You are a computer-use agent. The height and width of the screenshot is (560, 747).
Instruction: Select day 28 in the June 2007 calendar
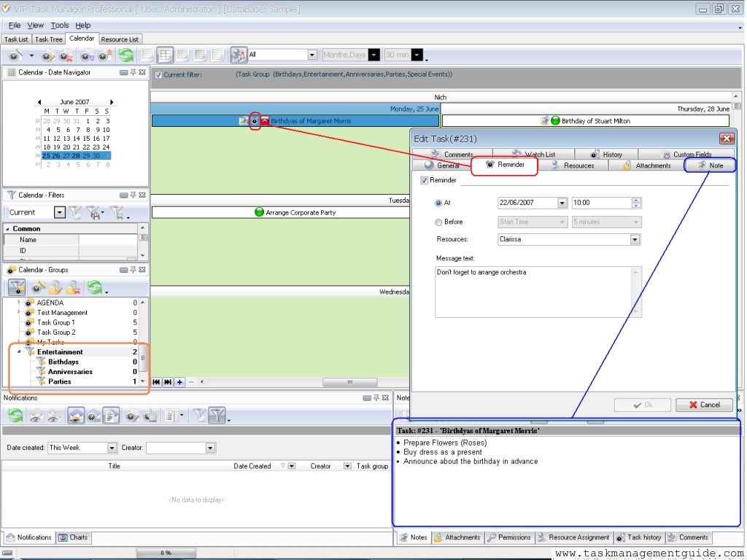pos(76,156)
